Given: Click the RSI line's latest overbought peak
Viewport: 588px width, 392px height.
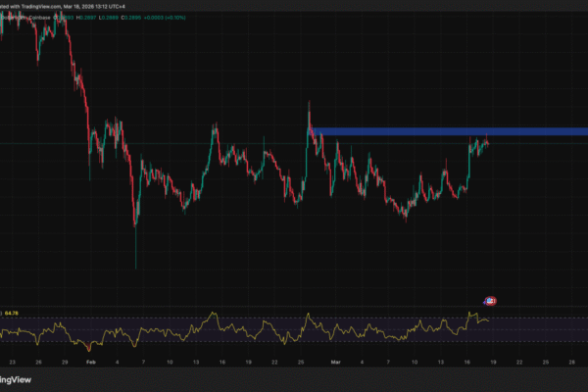Looking at the screenshot, I should (x=471, y=315).
